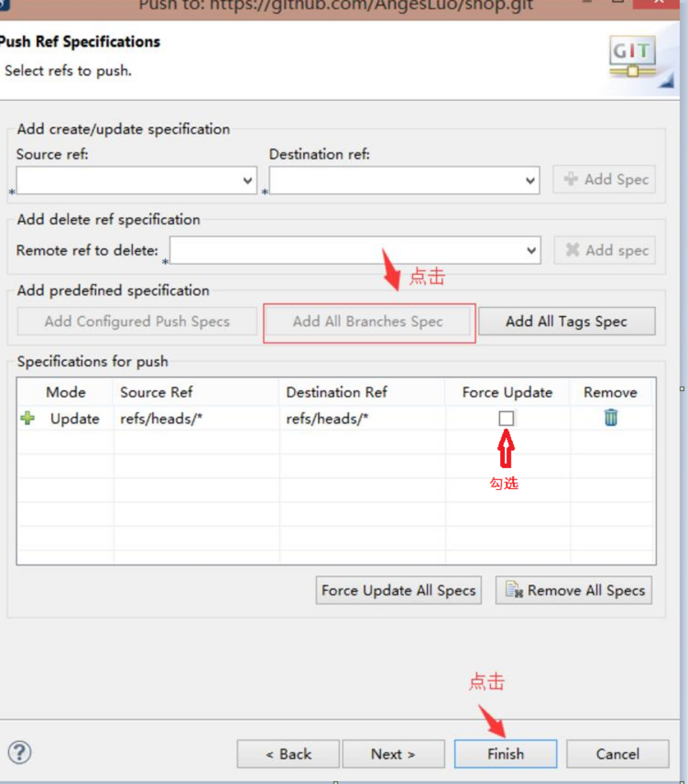Screen dimensions: 688x784
Task: Click Force Update All Specs
Action: click(x=398, y=591)
